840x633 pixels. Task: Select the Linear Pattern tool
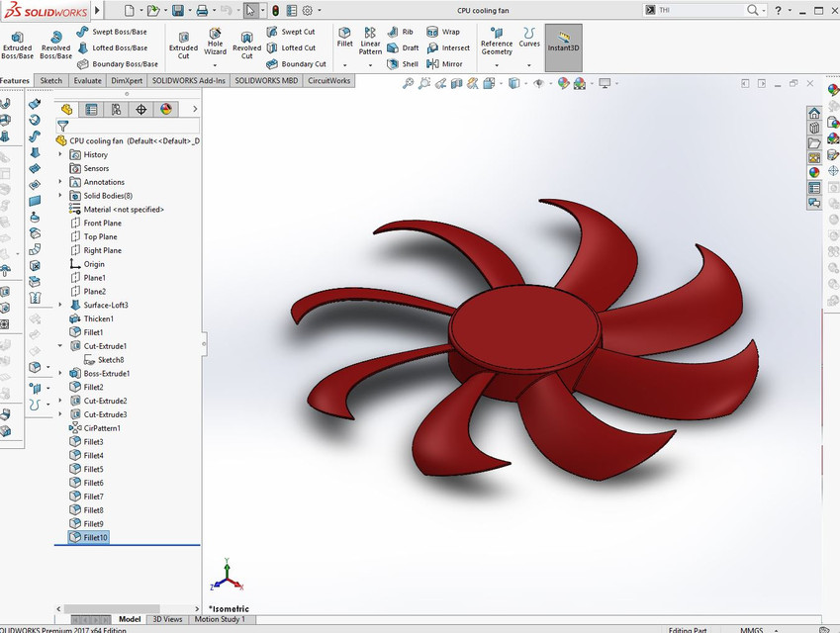coord(370,45)
